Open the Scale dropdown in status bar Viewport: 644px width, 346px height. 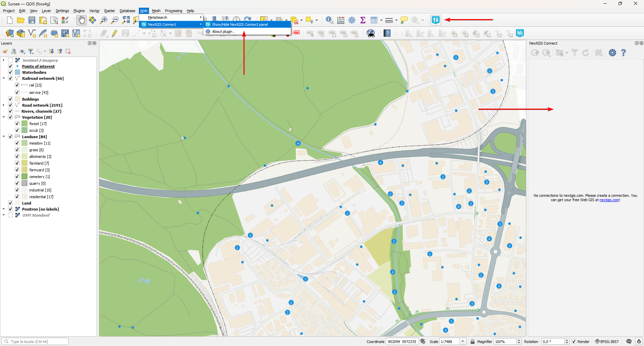pos(463,342)
